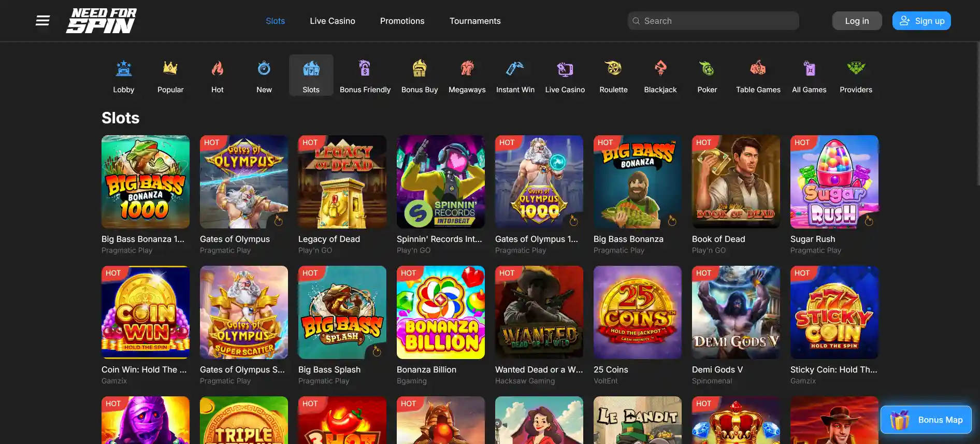The height and width of the screenshot is (444, 980).
Task: Go to the Live Casino top menu
Action: (333, 21)
